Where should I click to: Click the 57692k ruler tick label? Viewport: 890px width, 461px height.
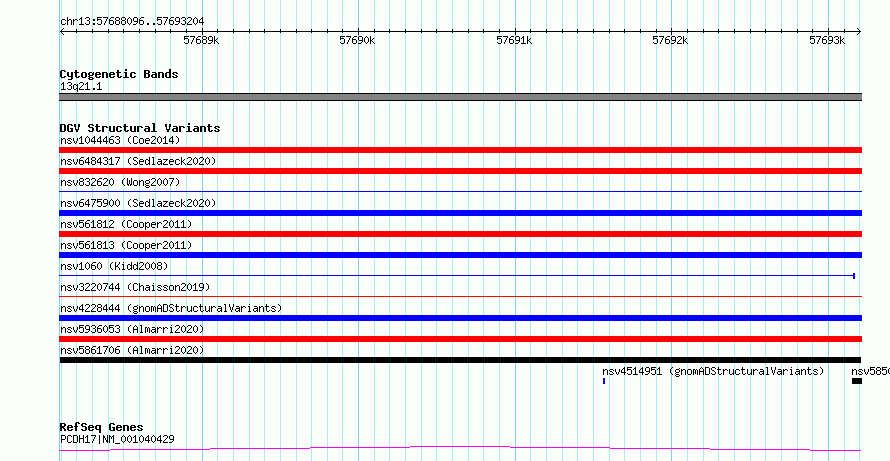[x=670, y=40]
